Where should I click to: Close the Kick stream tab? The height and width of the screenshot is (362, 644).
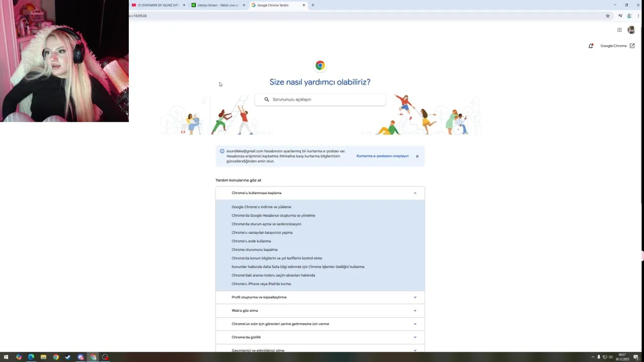[x=244, y=5]
